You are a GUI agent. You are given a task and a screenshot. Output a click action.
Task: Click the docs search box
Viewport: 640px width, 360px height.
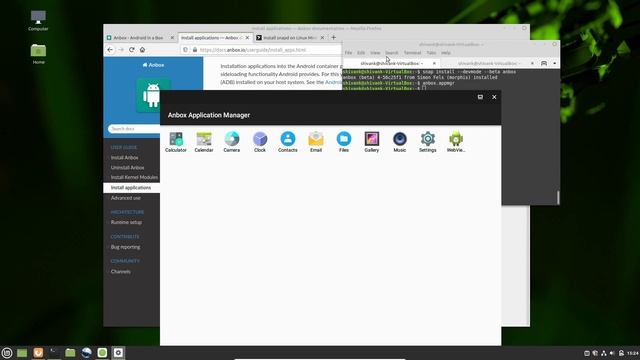134,129
